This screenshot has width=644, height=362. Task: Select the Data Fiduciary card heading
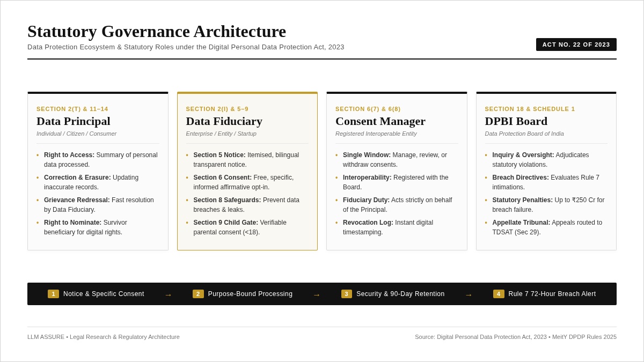[224, 121]
